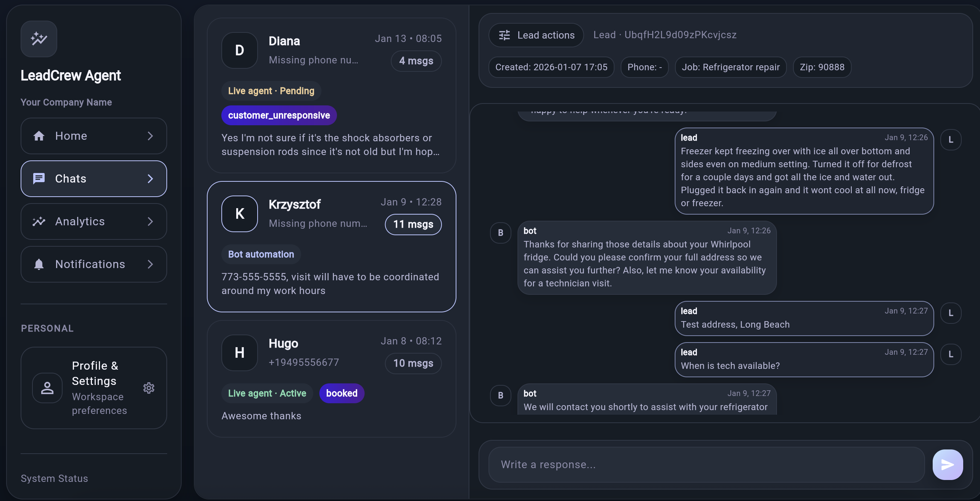
Task: Expand the Home section chevron
Action: [x=150, y=136]
